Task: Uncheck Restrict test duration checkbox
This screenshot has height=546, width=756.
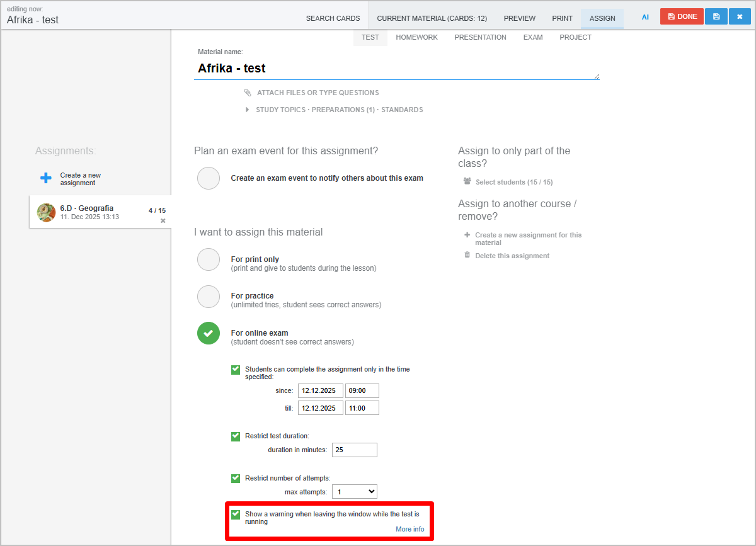Action: [x=236, y=436]
